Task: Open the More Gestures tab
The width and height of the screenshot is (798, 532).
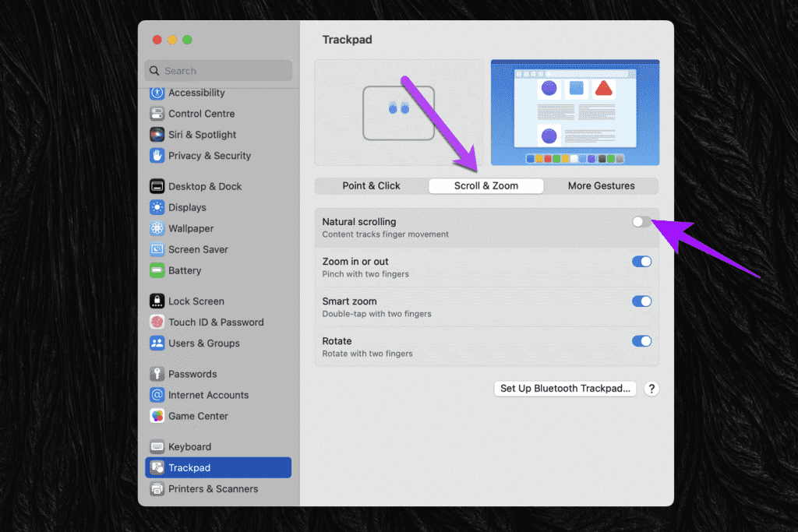Action: [601, 185]
